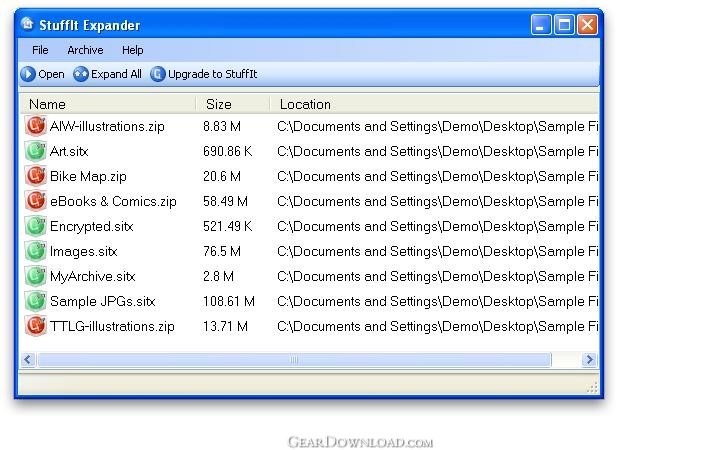Click the location path of Art.sitx
The height and width of the screenshot is (450, 720).
(438, 151)
